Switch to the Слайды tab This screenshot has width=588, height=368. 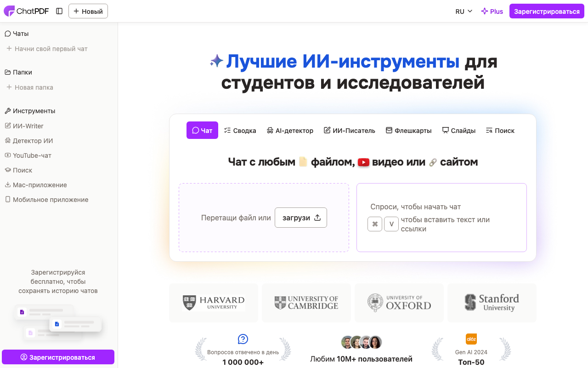(458, 131)
